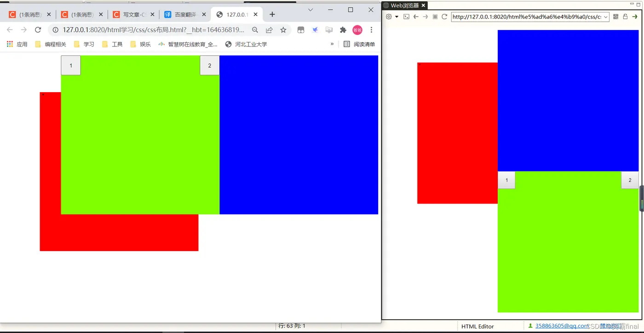
Task: Open the pink profile avatar menu
Action: click(x=357, y=30)
